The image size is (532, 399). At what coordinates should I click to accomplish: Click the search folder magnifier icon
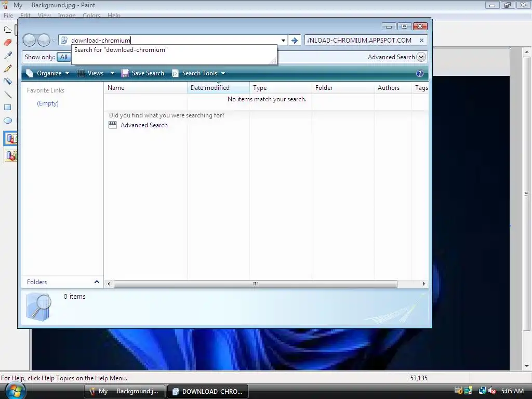point(38,307)
